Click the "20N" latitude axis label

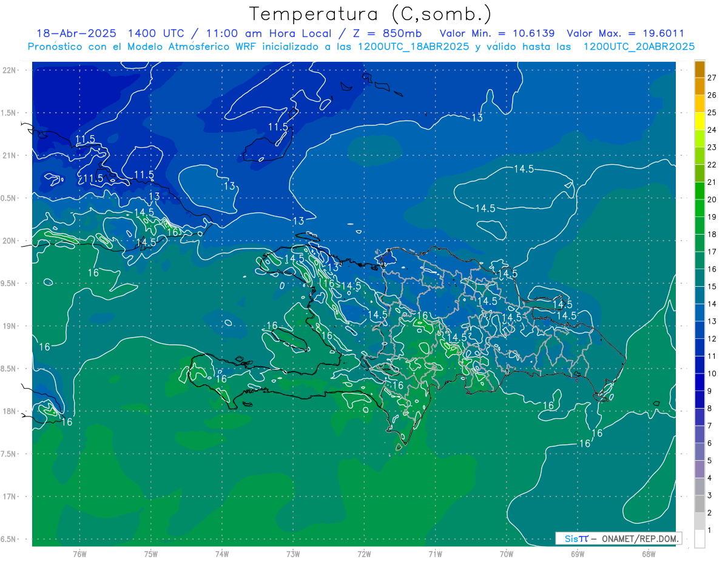(x=9, y=241)
